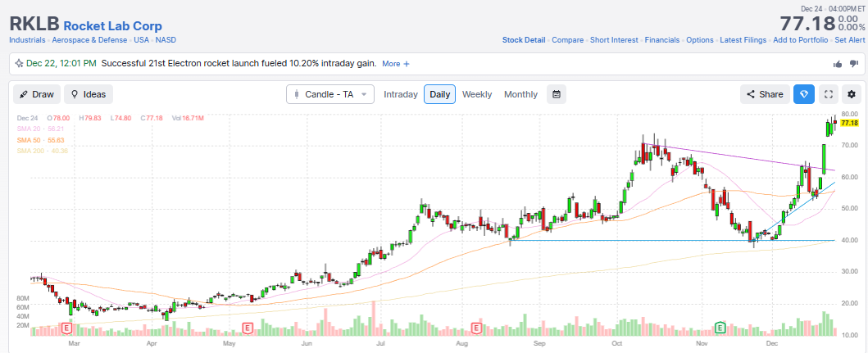Expand the More link in news summary

[x=396, y=64]
